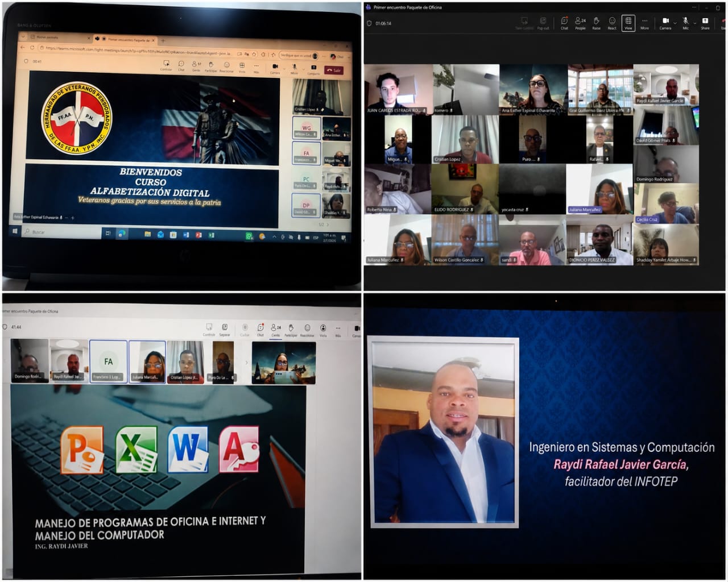Open Chat with red dot in 41:44 meeting
This screenshot has width=728, height=582.
click(x=260, y=330)
